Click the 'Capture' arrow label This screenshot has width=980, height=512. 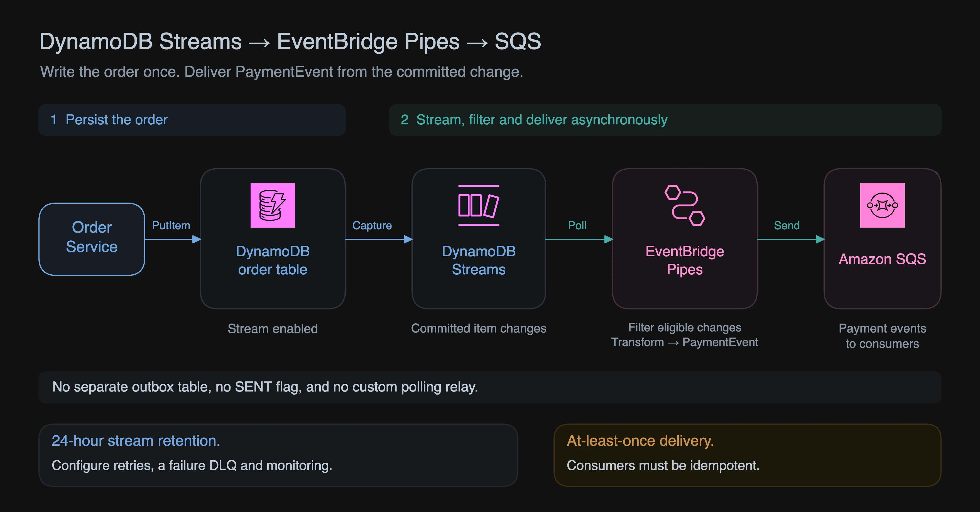[372, 225]
